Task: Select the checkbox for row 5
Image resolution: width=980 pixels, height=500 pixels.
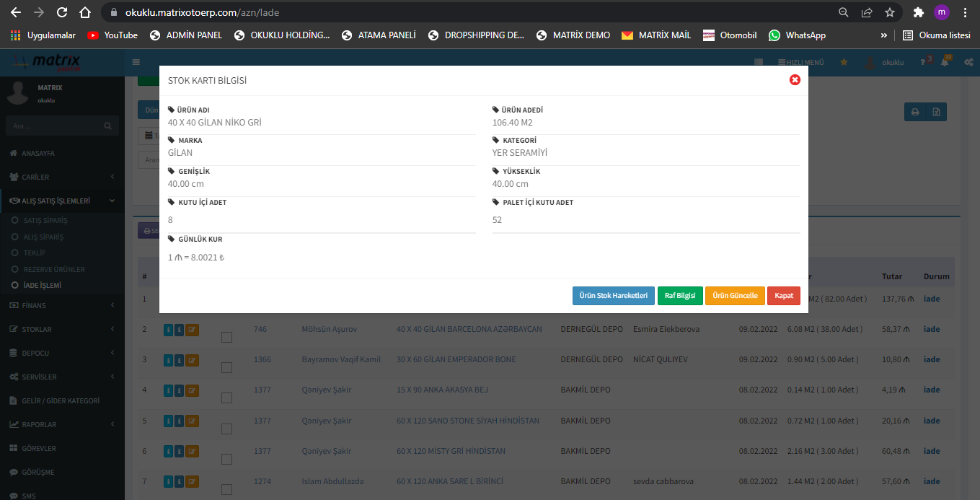Action: click(x=226, y=429)
